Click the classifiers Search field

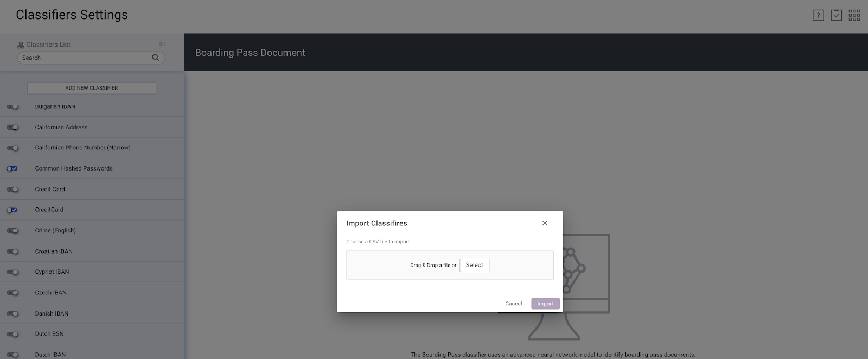[91, 58]
